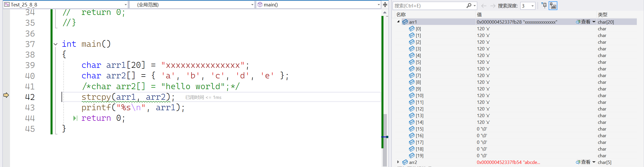Collapse the arr1 variable tree node
The width and height of the screenshot is (644, 167).
tap(398, 22)
